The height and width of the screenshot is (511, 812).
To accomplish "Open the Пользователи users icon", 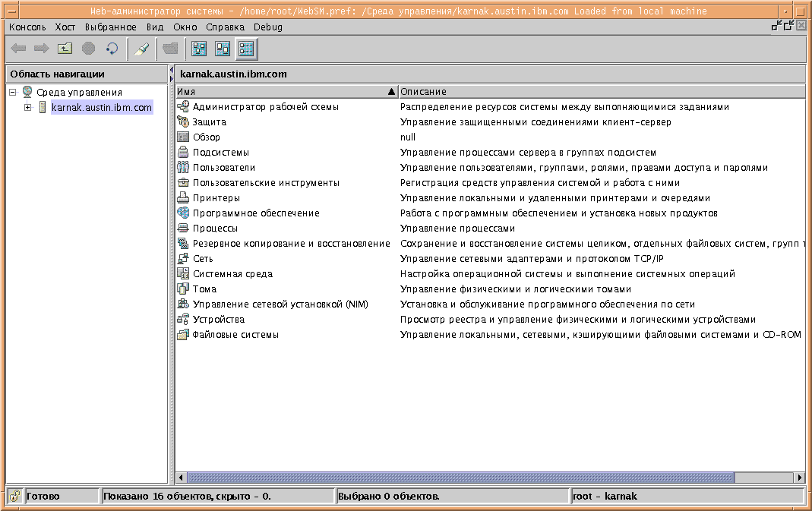I will coord(182,168).
